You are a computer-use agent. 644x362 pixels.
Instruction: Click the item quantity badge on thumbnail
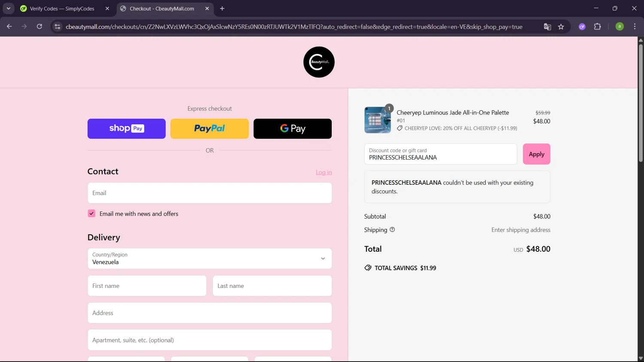389,108
